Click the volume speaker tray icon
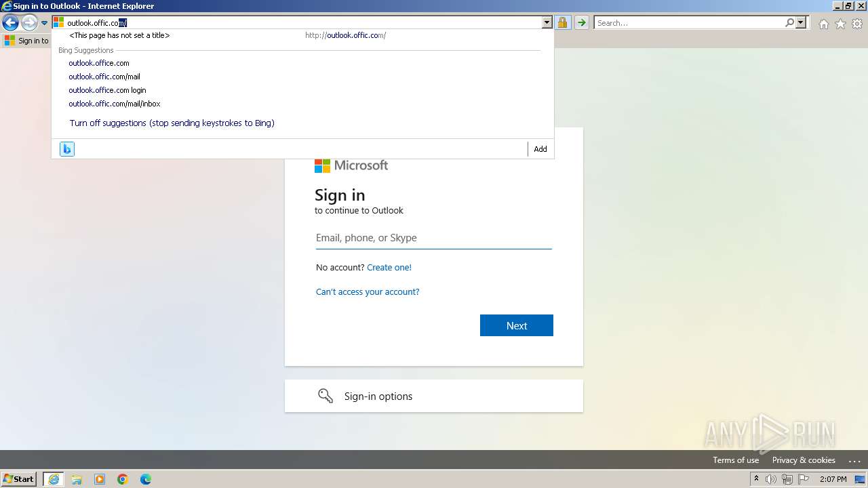 pyautogui.click(x=771, y=479)
